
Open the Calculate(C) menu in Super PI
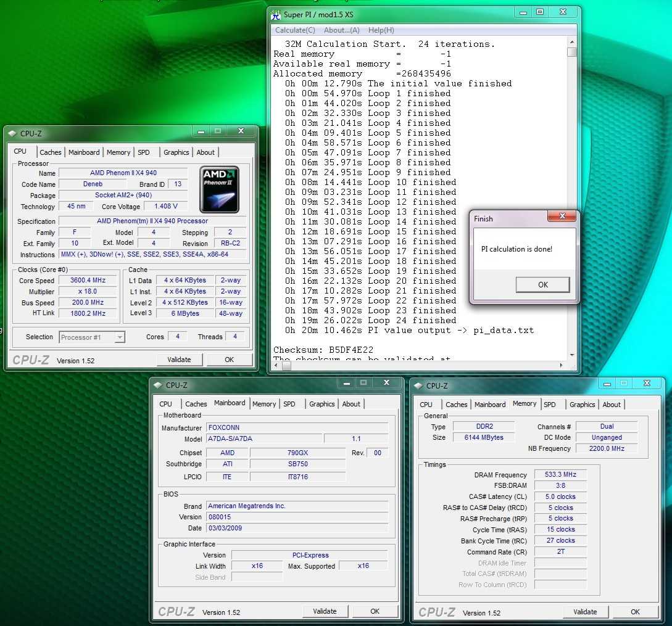click(295, 30)
